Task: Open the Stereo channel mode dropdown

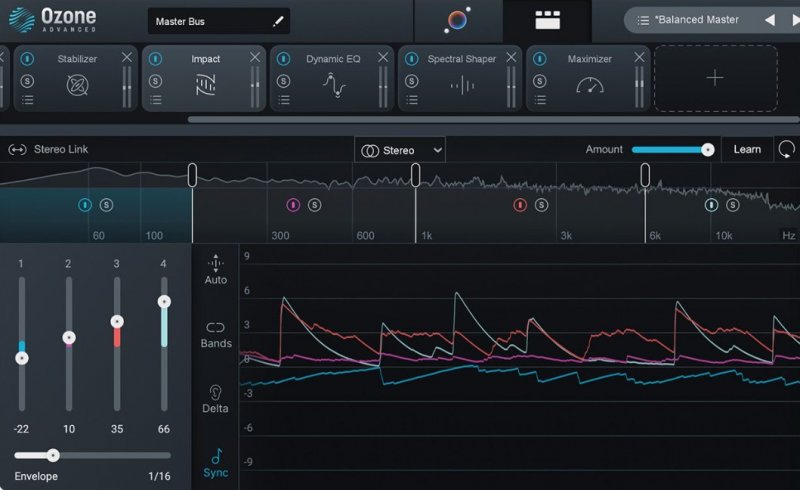Action: tap(400, 150)
